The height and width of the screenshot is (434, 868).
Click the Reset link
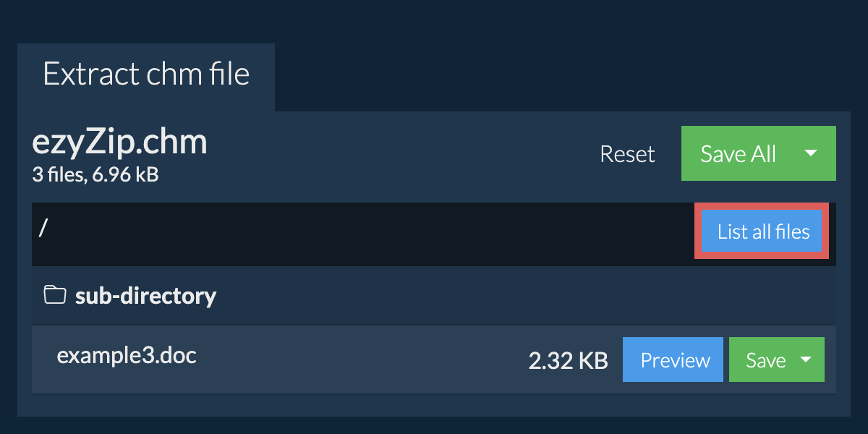(x=627, y=154)
